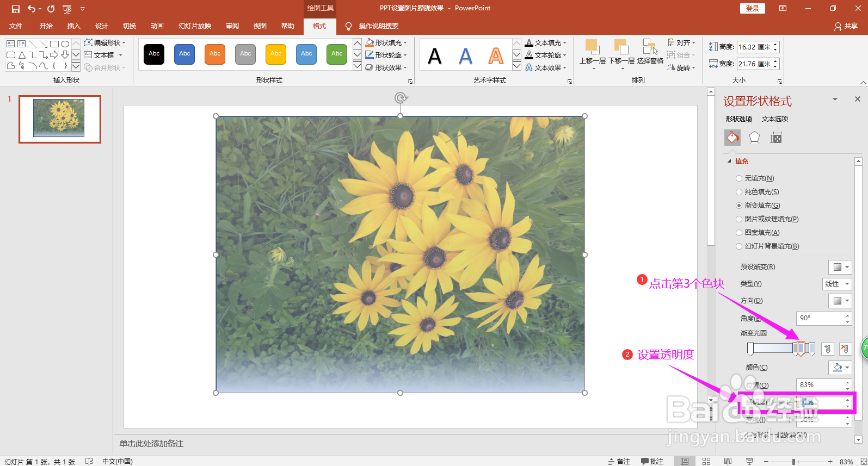Switch to 幻灯片放映 ribbon tab

pos(195,26)
